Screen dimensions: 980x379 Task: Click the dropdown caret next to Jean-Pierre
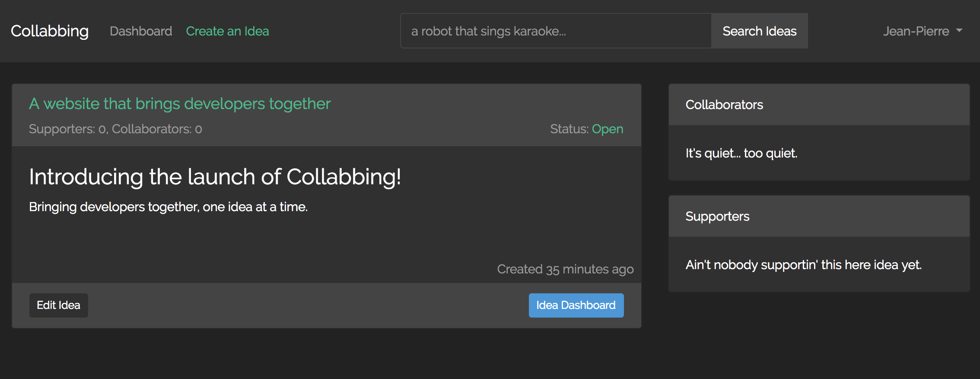pos(959,31)
